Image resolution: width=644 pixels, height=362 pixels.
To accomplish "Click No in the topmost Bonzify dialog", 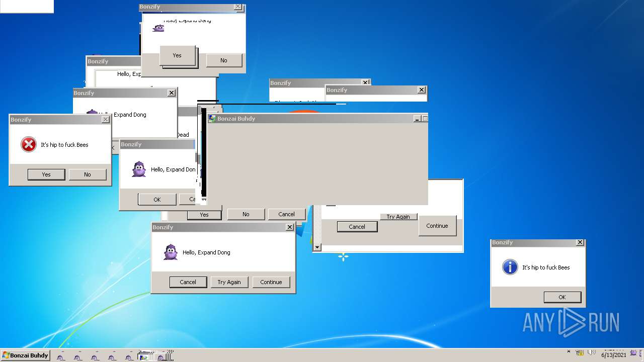I will tap(224, 60).
